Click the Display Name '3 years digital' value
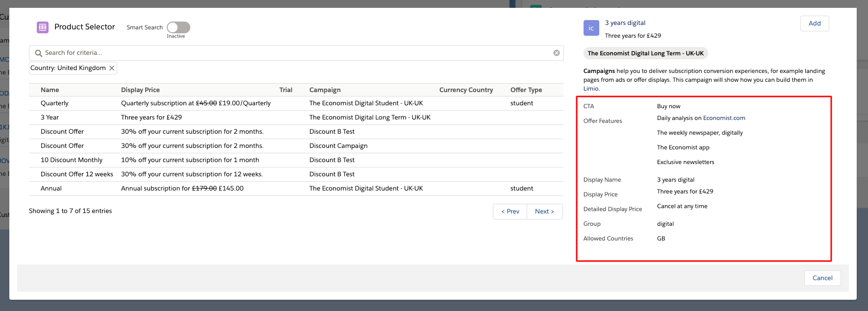This screenshot has height=311, width=868. coord(676,180)
